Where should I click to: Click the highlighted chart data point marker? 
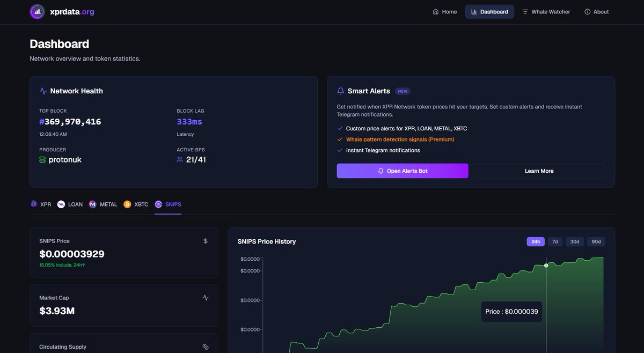pyautogui.click(x=546, y=266)
